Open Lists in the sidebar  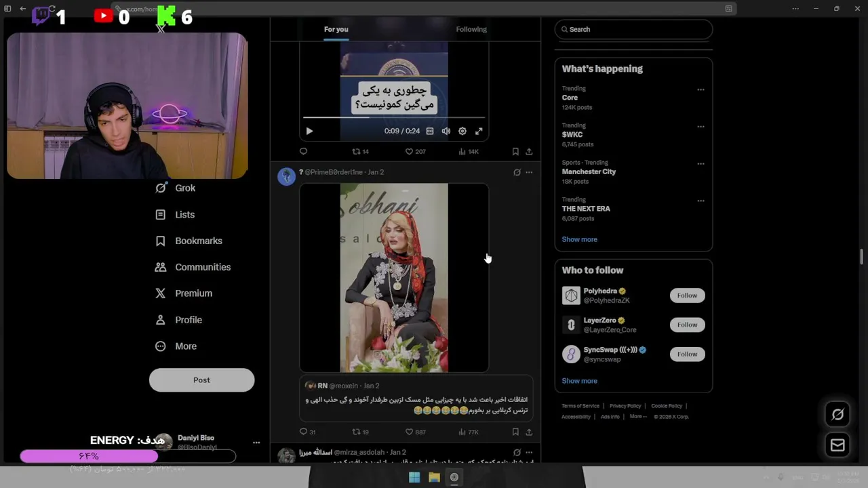(175, 215)
